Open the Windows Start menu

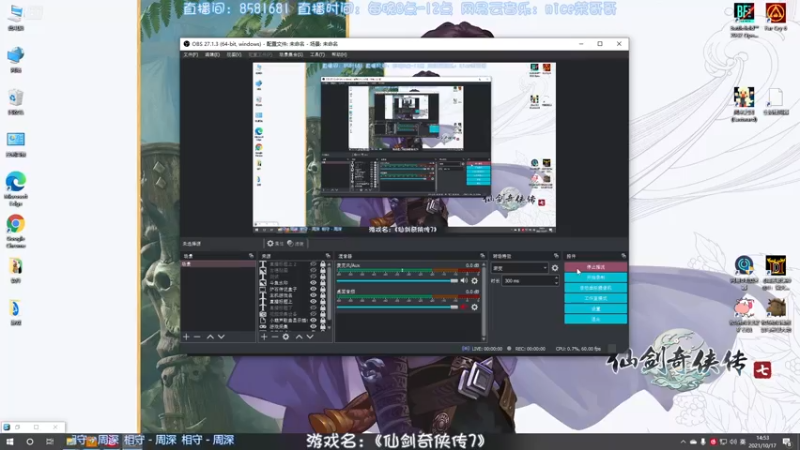(x=10, y=441)
